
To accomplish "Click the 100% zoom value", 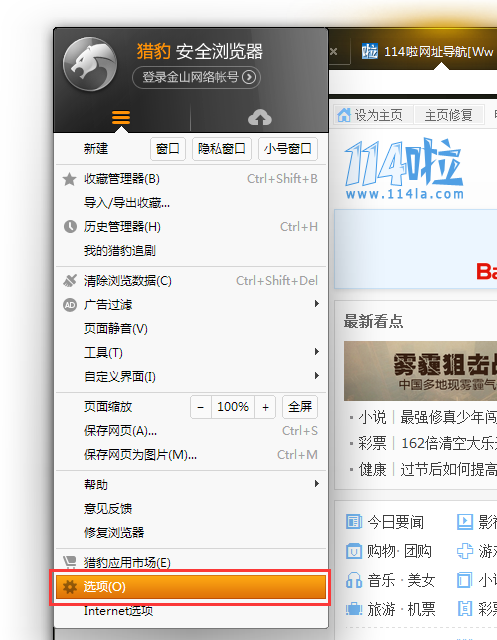I will click(x=233, y=407).
